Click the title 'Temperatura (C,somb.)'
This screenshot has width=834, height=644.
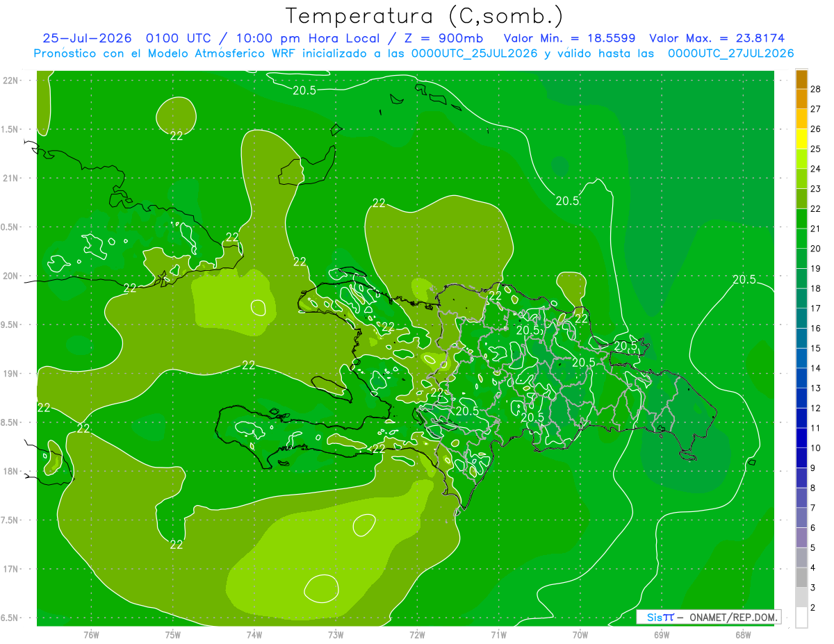pos(425,17)
